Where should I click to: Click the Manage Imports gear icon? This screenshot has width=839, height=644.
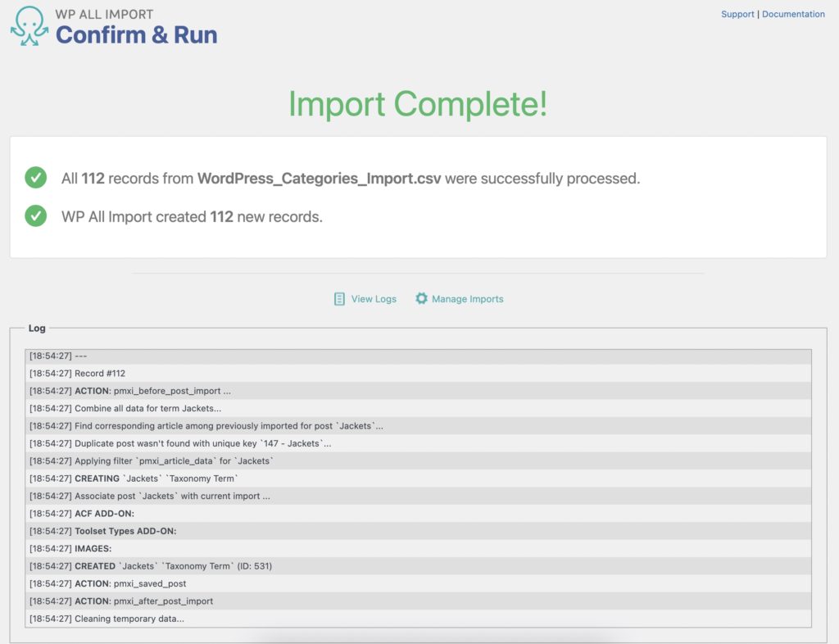423,298
